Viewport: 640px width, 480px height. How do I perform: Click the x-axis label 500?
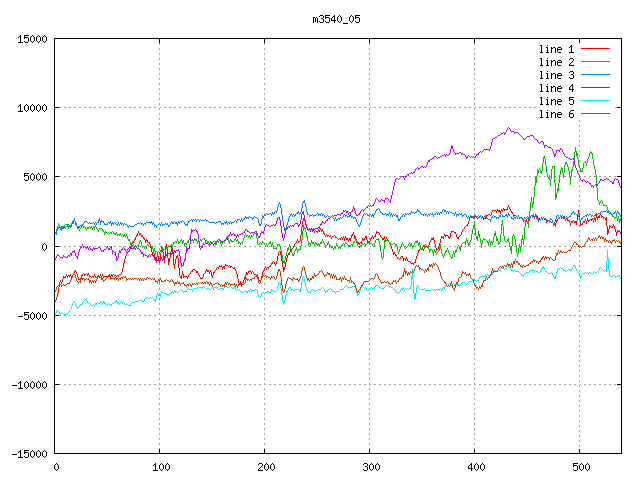tap(581, 467)
